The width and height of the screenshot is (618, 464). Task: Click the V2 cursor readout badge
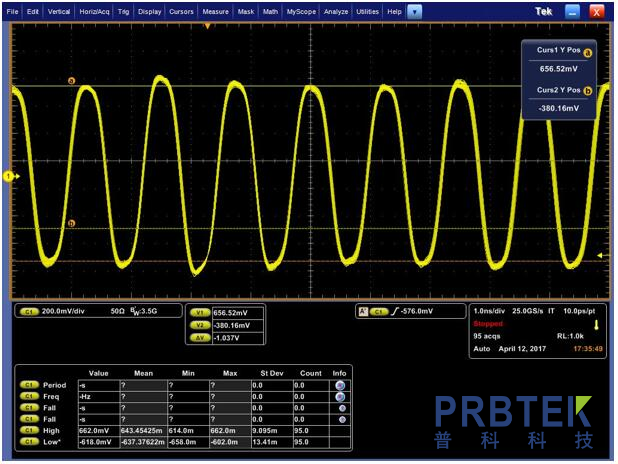(x=200, y=325)
